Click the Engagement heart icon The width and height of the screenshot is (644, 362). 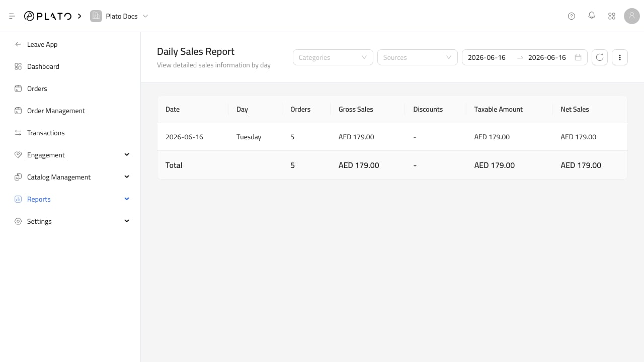click(x=18, y=155)
